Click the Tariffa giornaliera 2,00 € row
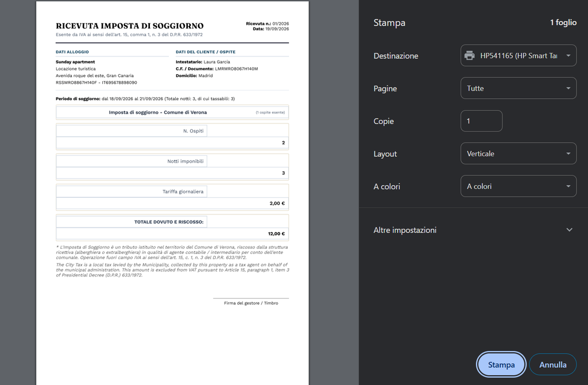588x385 pixels. point(172,203)
